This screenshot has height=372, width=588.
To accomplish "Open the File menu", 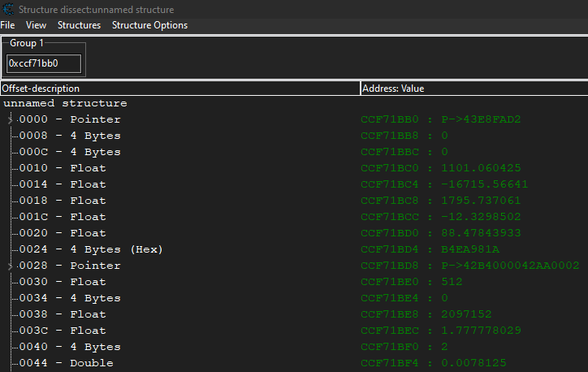I will pyautogui.click(x=8, y=25).
